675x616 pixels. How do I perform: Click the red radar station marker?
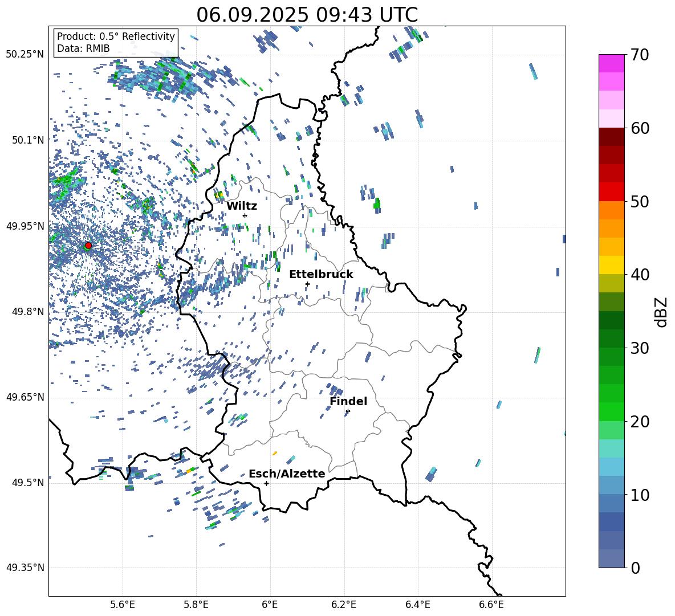[x=88, y=246]
